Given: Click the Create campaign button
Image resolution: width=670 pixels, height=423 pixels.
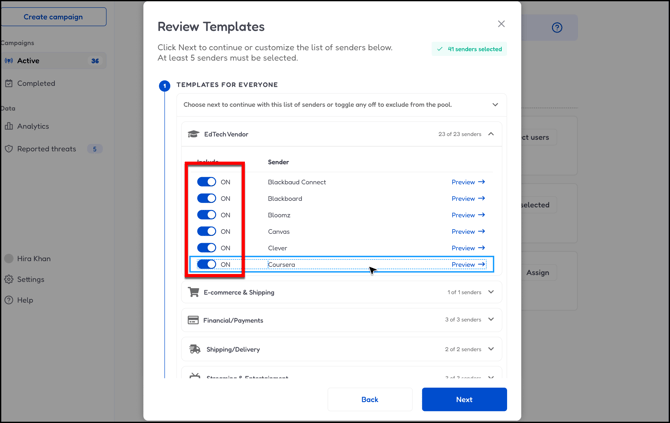Looking at the screenshot, I should (53, 17).
